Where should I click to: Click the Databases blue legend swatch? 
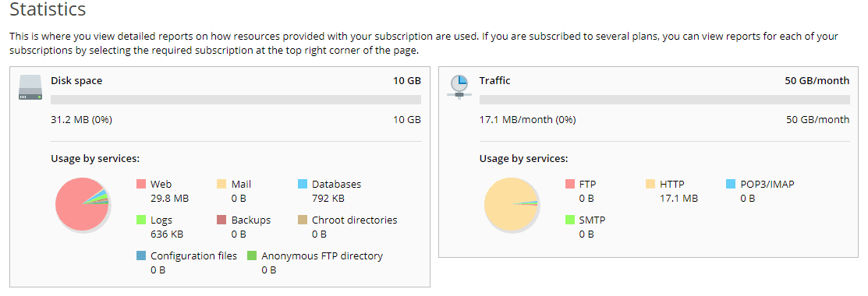tap(303, 184)
